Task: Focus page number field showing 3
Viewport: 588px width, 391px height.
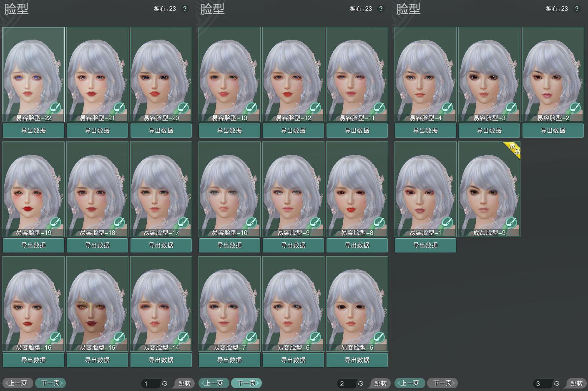Action: [543, 383]
